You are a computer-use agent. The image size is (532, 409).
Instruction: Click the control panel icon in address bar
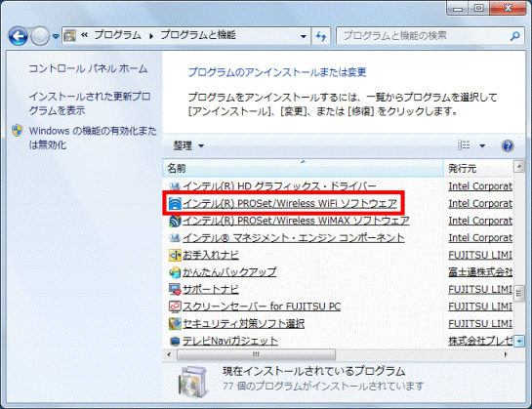point(70,36)
